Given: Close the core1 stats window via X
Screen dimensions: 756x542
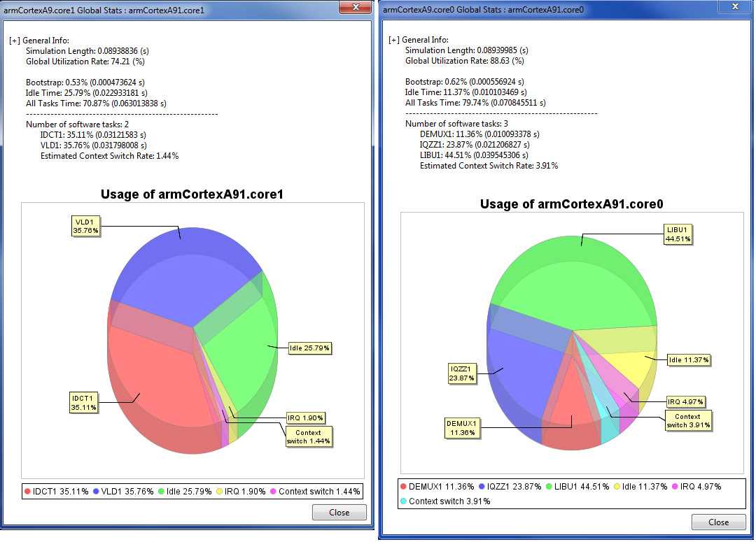Looking at the screenshot, I should pos(355,7).
